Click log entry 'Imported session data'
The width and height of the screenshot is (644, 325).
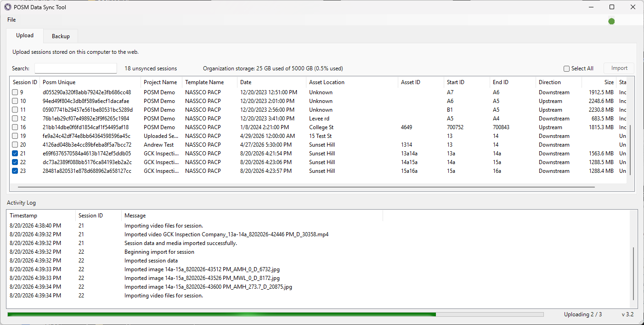[x=151, y=261]
